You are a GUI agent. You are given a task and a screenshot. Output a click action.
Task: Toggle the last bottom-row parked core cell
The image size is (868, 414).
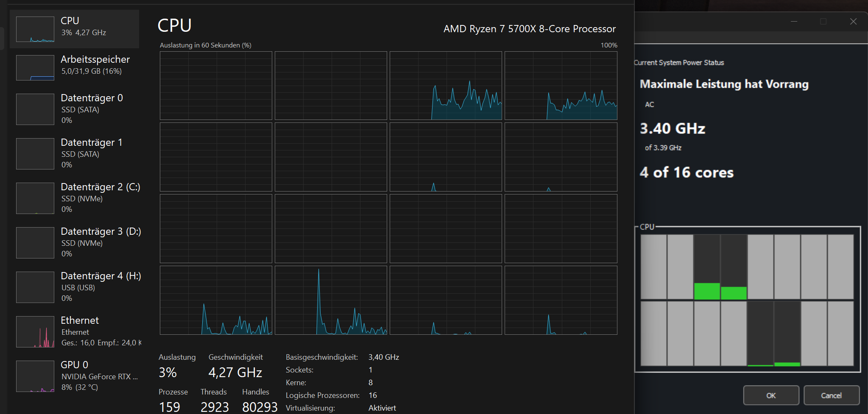840,333
